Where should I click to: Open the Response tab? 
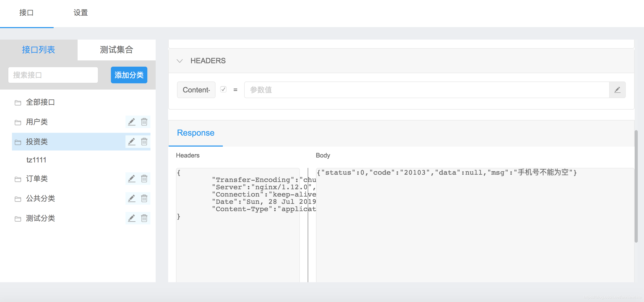coord(196,133)
